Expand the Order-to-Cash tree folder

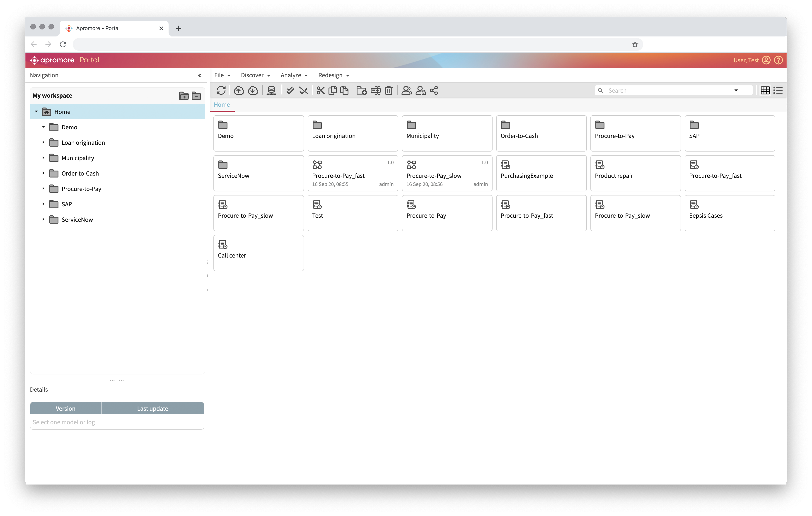click(43, 173)
